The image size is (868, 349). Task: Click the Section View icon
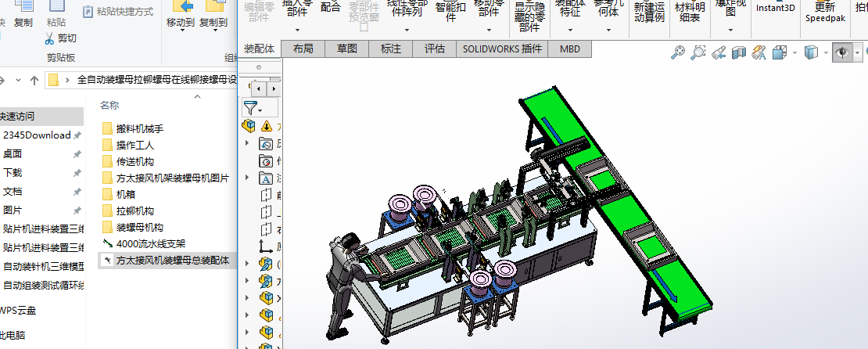coord(738,52)
